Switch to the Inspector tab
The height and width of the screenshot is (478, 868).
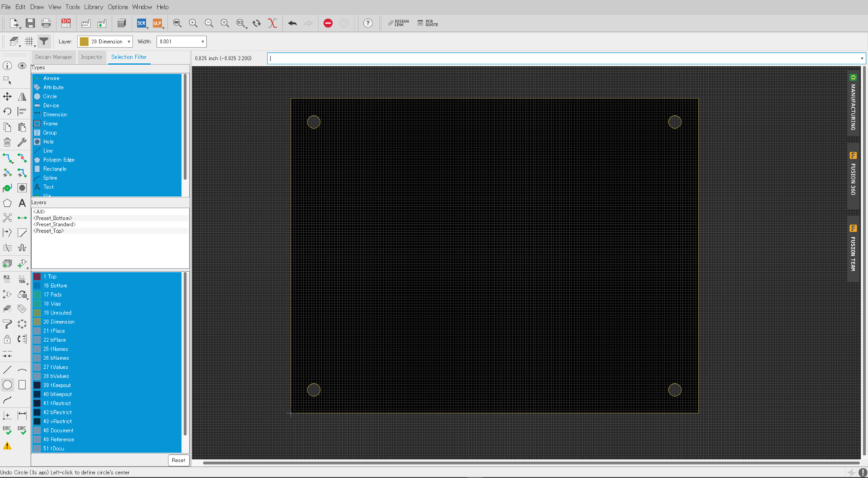tap(92, 56)
